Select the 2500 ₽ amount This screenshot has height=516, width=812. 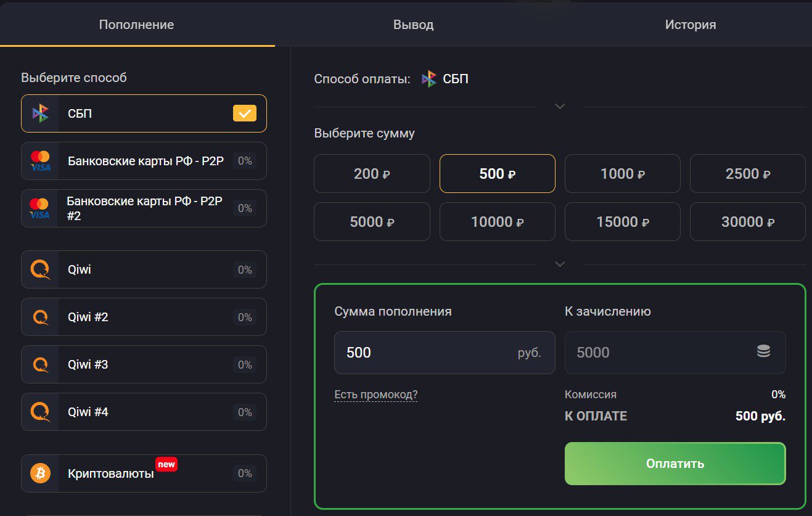748,174
